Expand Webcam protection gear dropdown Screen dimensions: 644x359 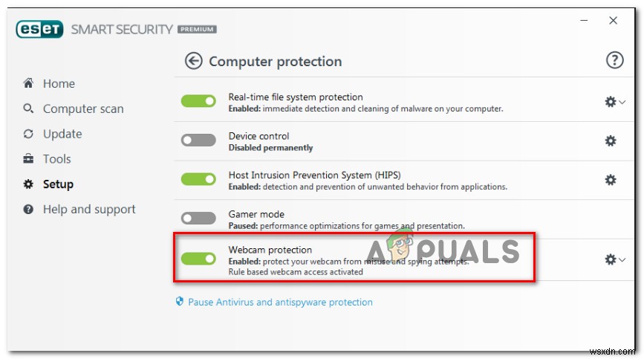click(x=615, y=259)
